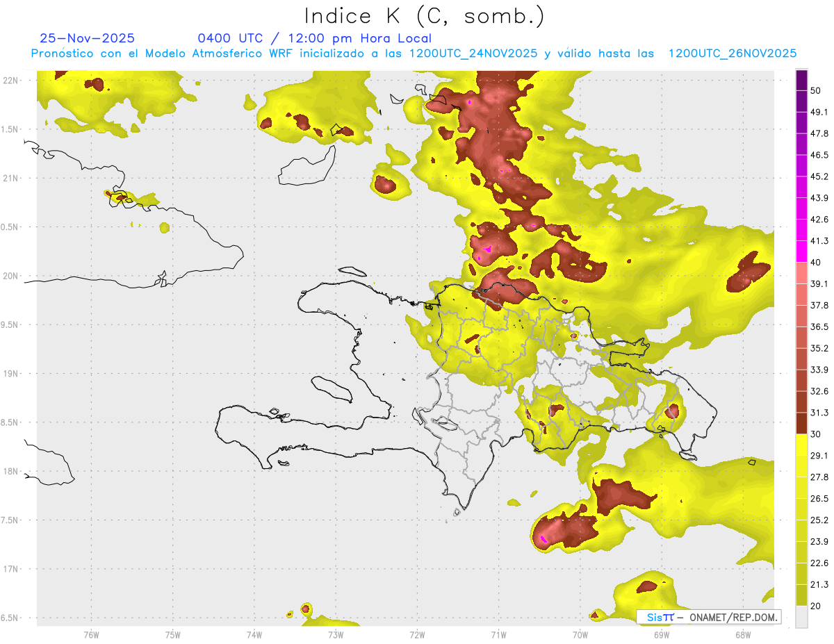Screen dimensions: 834x644
Task: Click the "76W" longitude label
Action: pyautogui.click(x=91, y=634)
